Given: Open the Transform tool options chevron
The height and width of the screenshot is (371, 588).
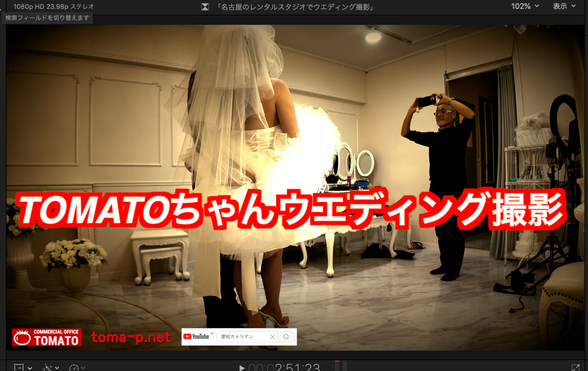Looking at the screenshot, I should point(30,368).
